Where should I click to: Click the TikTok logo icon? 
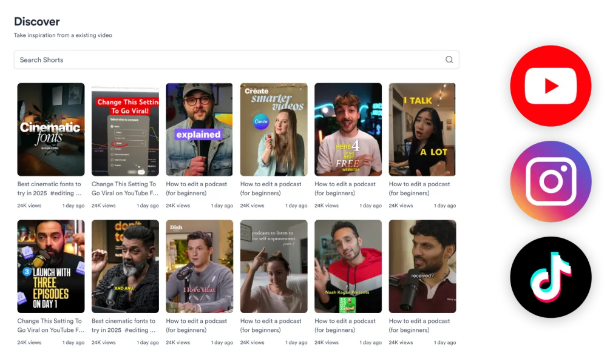click(551, 277)
